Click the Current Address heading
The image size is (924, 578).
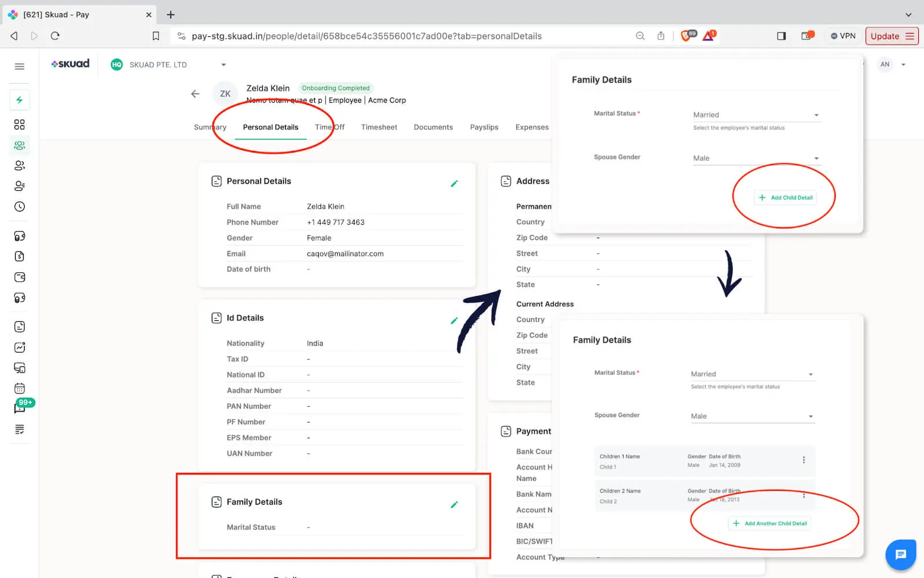coord(545,304)
